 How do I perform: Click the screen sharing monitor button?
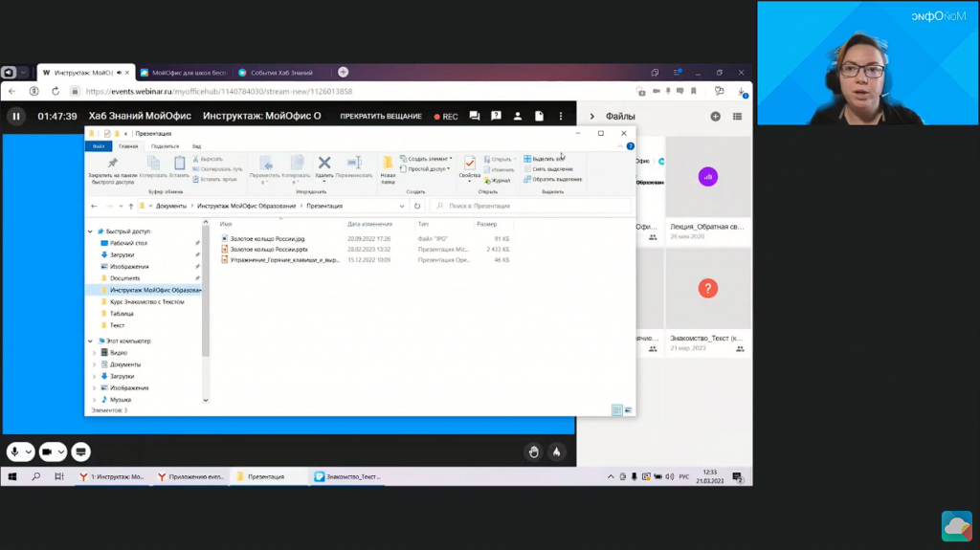80,451
